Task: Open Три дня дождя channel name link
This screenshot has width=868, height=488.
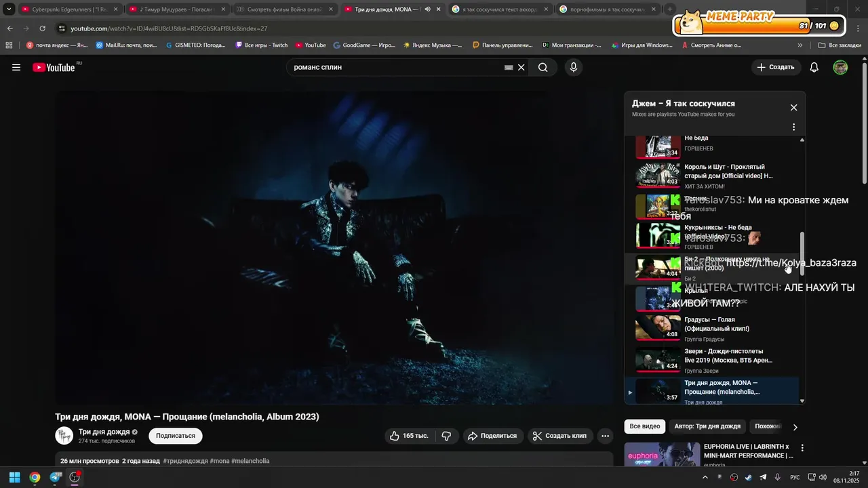Action: tap(104, 432)
